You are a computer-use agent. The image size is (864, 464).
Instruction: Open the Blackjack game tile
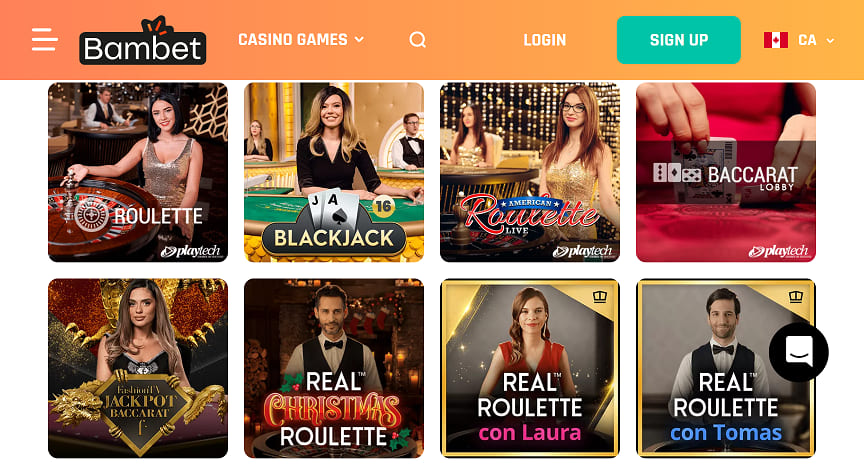[x=334, y=172]
